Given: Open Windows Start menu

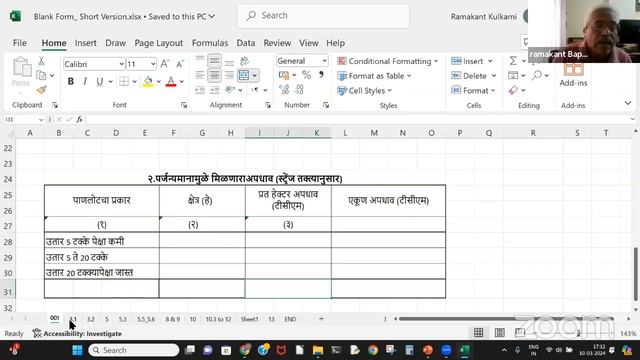Looking at the screenshot, I should (x=77, y=350).
